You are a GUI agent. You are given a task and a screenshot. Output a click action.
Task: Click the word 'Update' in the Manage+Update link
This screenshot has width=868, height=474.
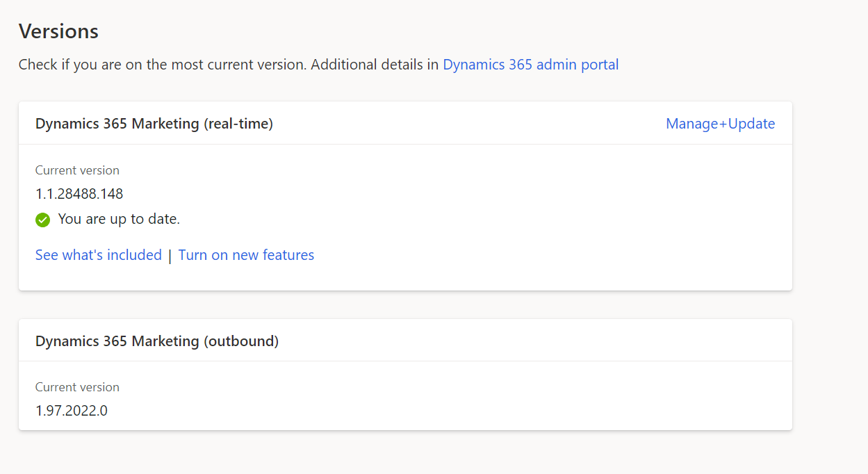click(751, 124)
